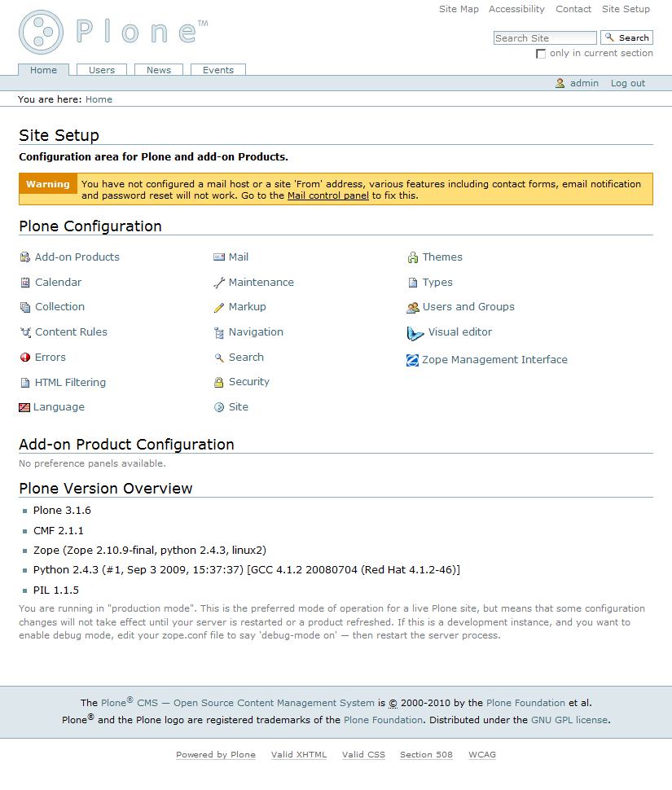Click the admin user icon
Screen dimensions: 672x790
coord(560,83)
